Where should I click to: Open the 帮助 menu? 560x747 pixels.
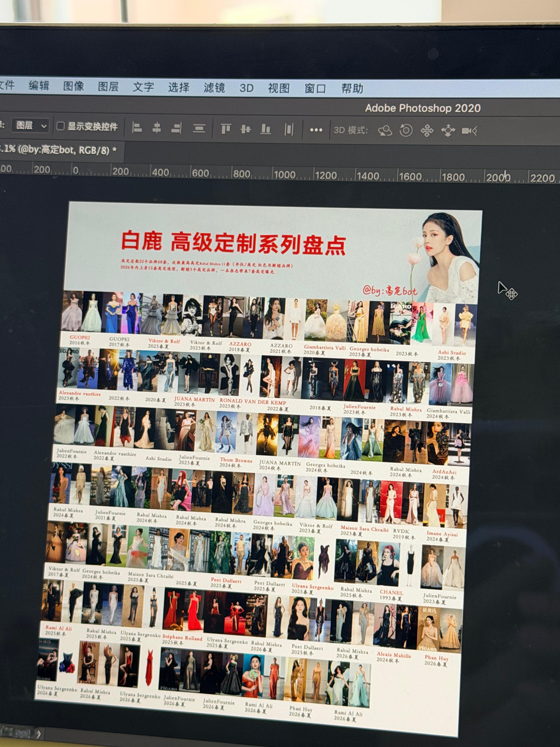click(352, 89)
